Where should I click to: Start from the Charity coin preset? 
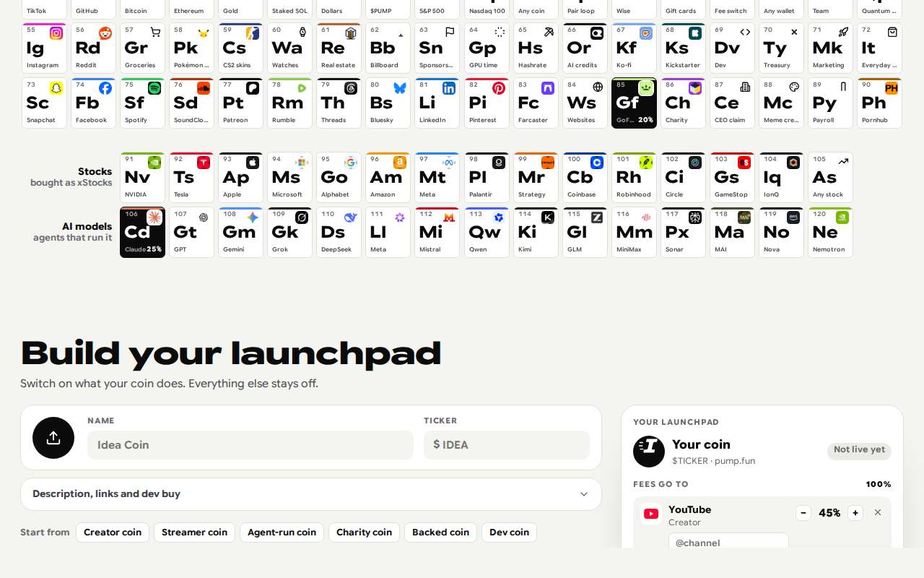pos(364,532)
